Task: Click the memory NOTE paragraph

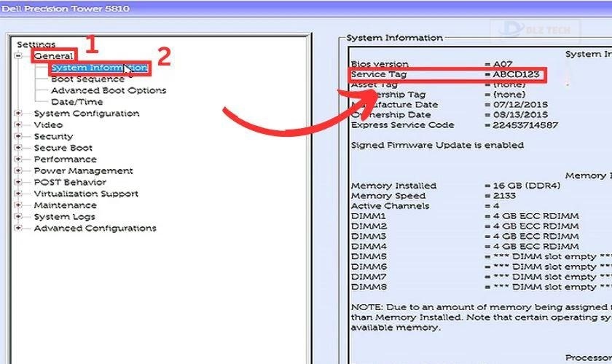Action: point(482,317)
